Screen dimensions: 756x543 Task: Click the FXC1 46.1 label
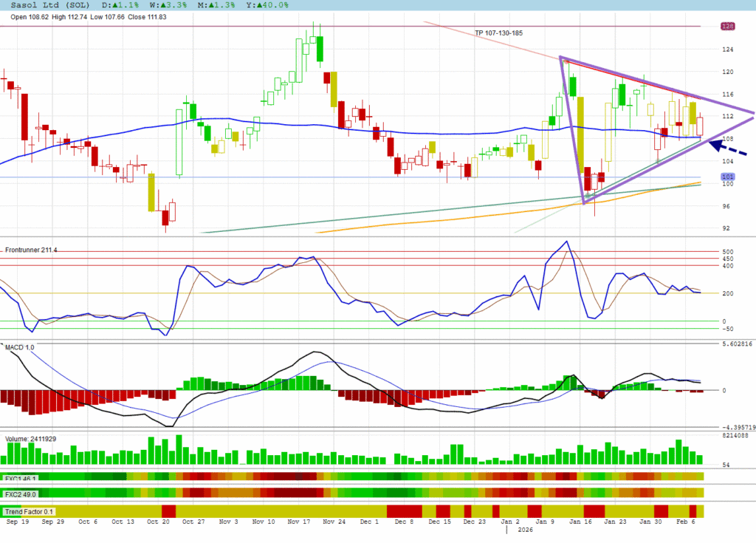pyautogui.click(x=21, y=479)
